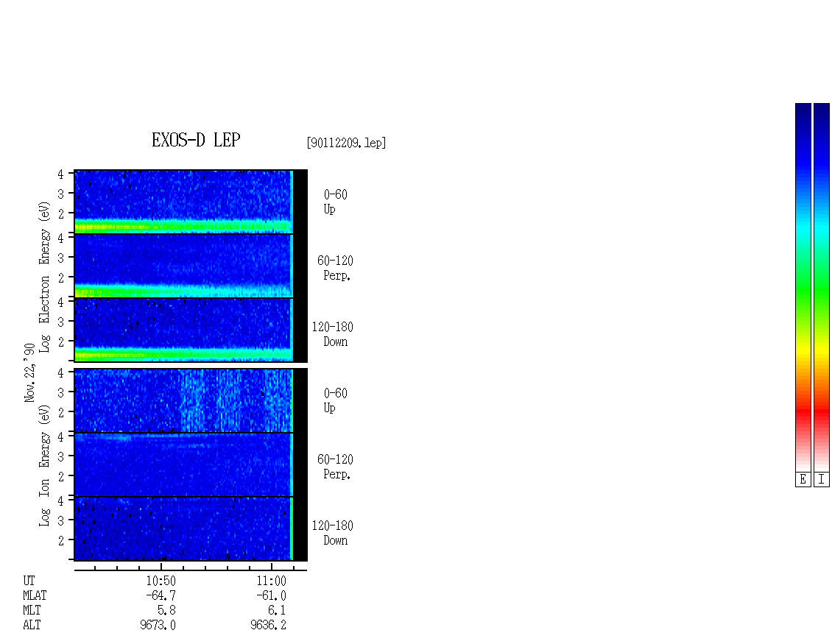Click the ALT row label

[32, 626]
